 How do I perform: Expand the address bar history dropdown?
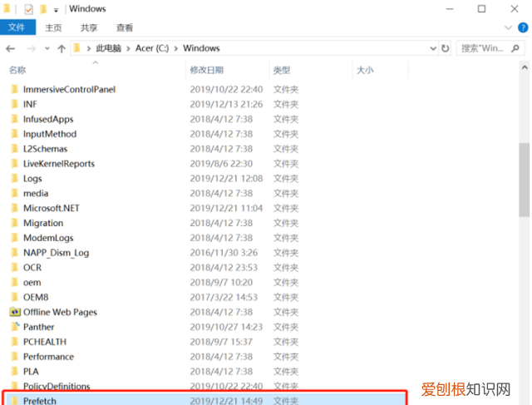pyautogui.click(x=433, y=48)
